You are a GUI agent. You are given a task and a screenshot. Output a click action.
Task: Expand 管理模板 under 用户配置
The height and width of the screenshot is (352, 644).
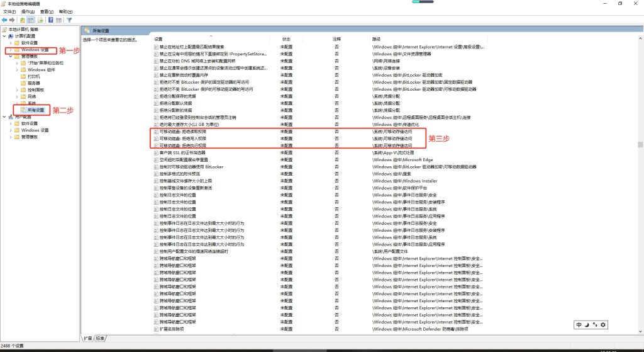tap(11, 137)
